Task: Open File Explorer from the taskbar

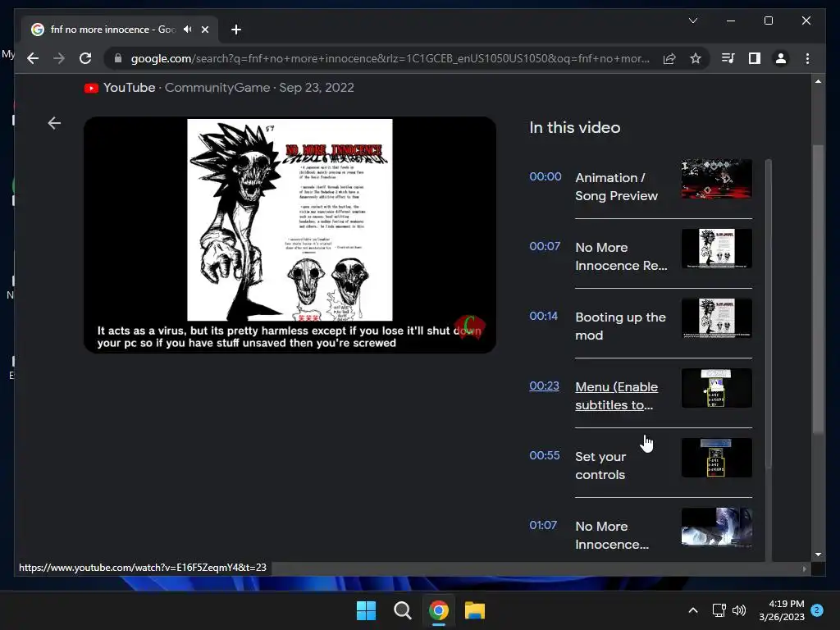Action: click(x=475, y=610)
